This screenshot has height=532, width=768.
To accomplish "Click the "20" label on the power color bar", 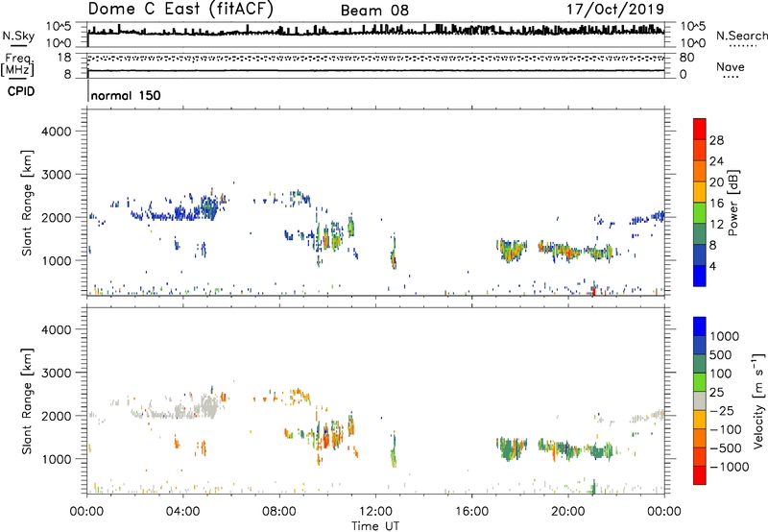I will (x=716, y=182).
